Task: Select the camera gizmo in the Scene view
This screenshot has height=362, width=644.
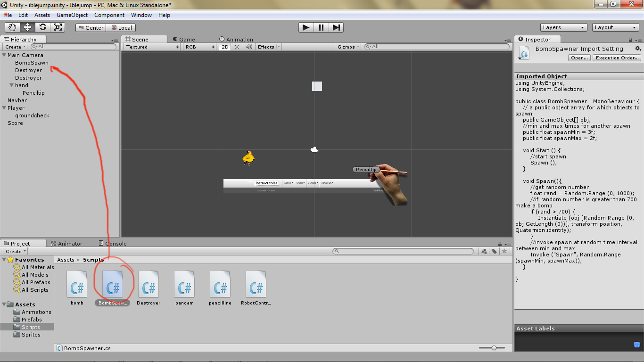Action: tap(314, 149)
